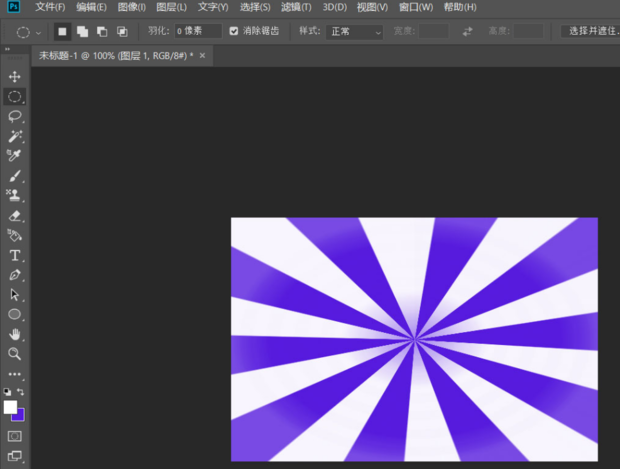This screenshot has height=469, width=620.
Task: Click the Photoshop Ps logo
Action: click(x=13, y=7)
